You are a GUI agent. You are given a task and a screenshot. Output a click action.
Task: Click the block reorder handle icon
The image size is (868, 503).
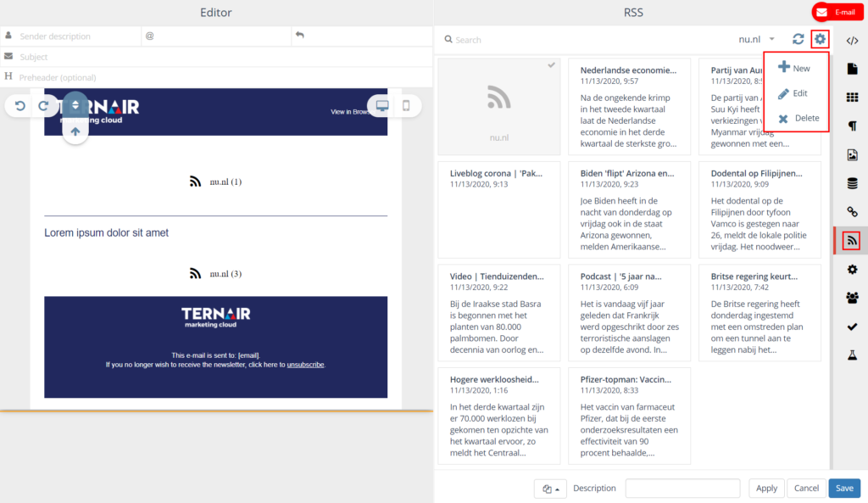[75, 105]
